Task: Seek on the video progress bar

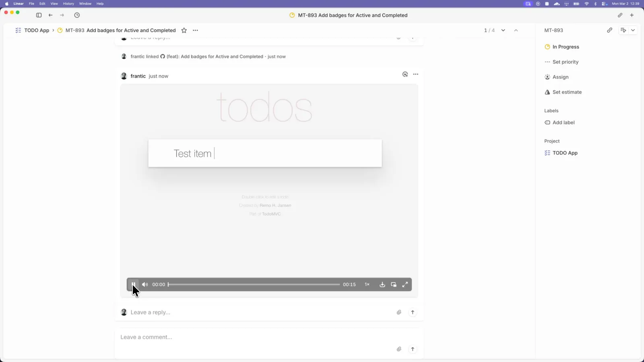Action: 254,284
